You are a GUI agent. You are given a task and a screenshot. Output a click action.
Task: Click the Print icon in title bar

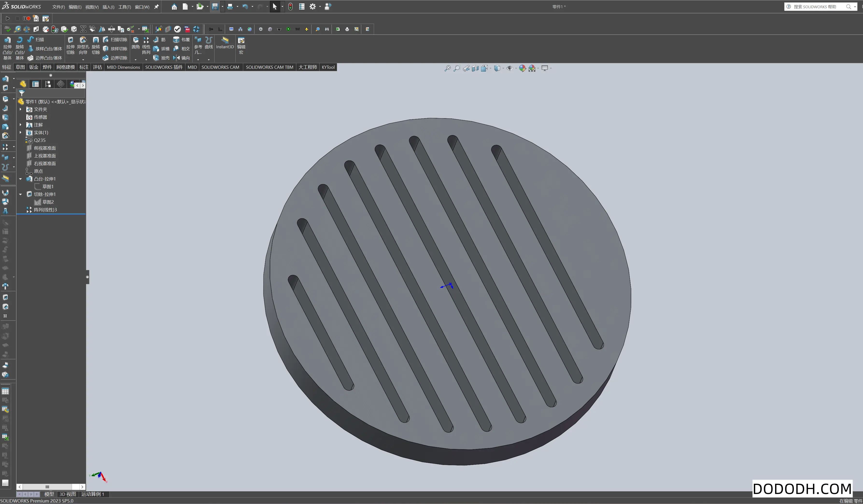[230, 7]
